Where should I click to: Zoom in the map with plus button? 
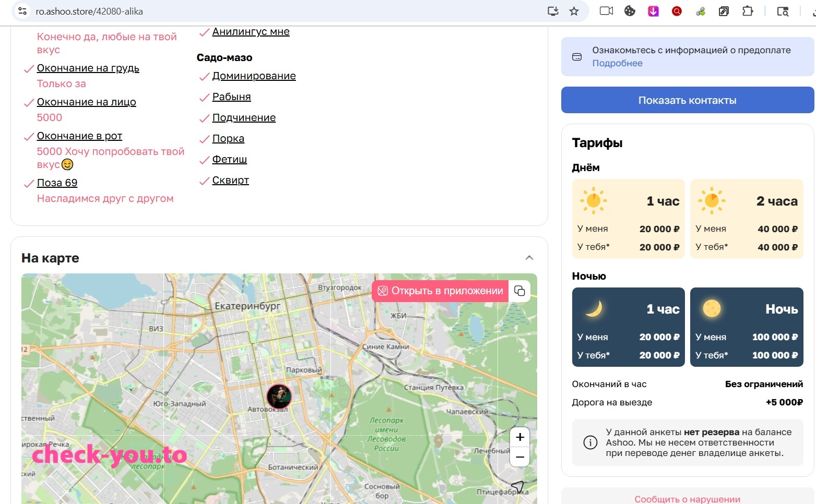click(519, 437)
